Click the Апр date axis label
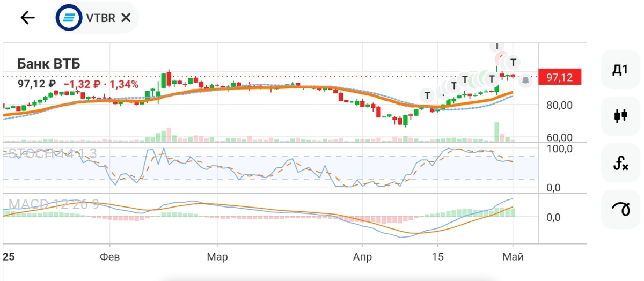This screenshot has height=281, width=644. 362,257
